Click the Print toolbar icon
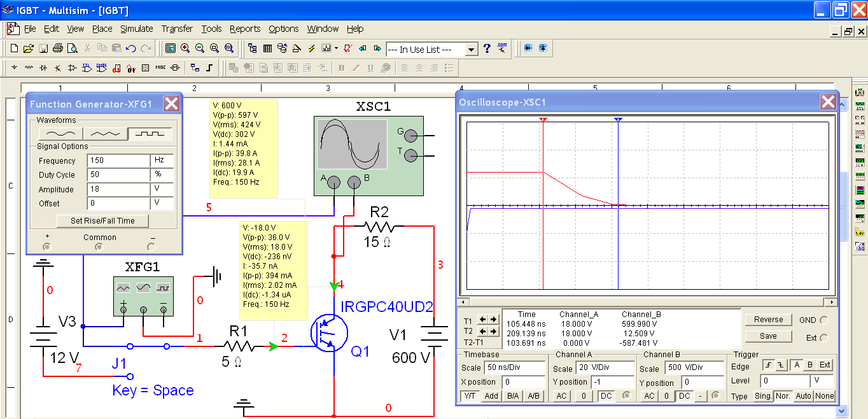This screenshot has width=868, height=419. tap(58, 48)
